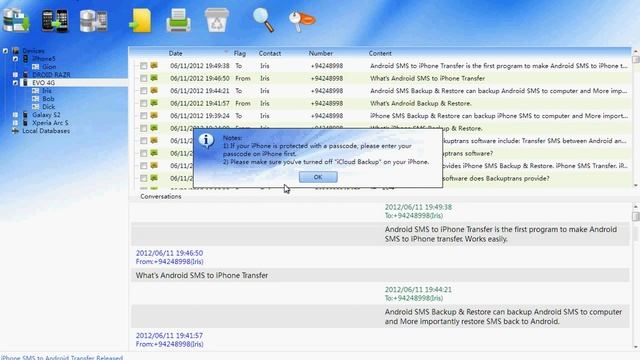Click the printer icon in toolbar
640x360 pixels.
click(x=178, y=20)
